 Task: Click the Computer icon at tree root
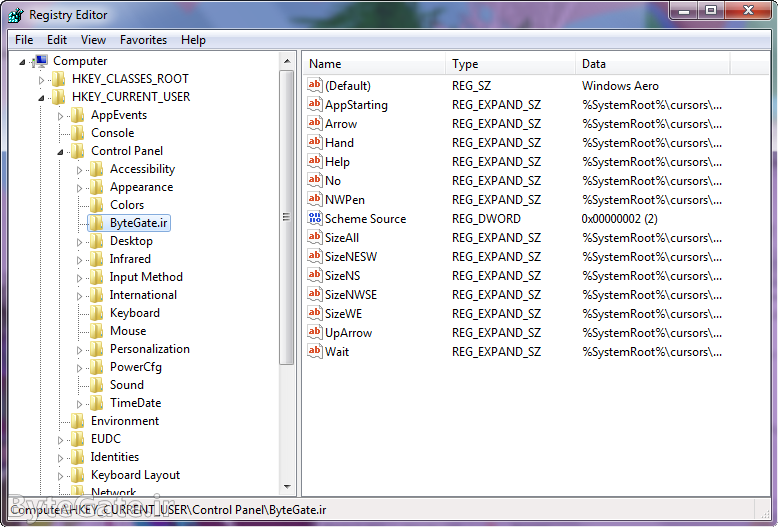click(41, 61)
